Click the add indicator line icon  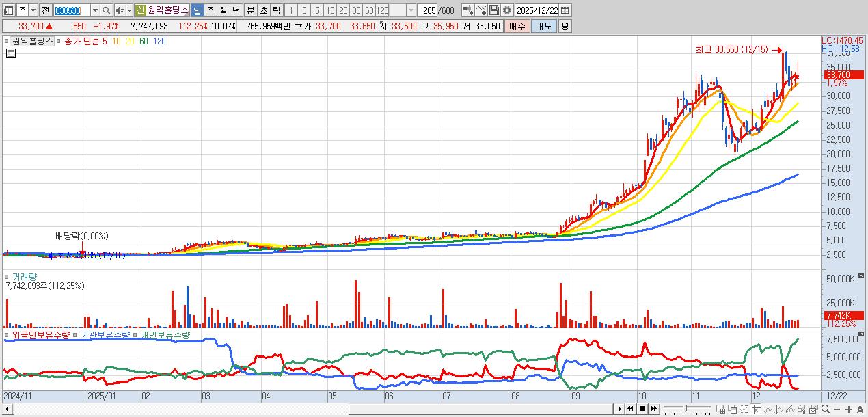pos(481,10)
